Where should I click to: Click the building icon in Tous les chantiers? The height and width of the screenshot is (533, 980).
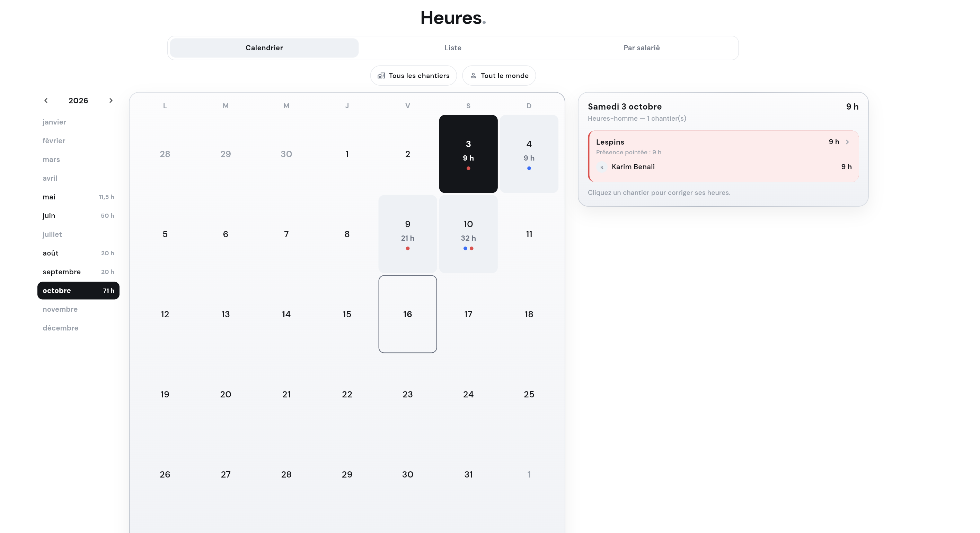click(x=381, y=76)
